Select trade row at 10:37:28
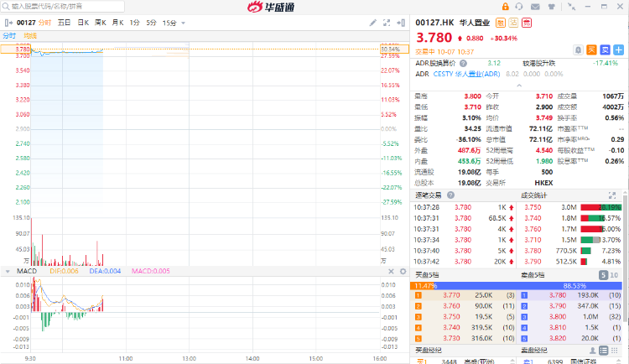Image resolution: width=629 pixels, height=364 pixels. pyautogui.click(x=464, y=207)
